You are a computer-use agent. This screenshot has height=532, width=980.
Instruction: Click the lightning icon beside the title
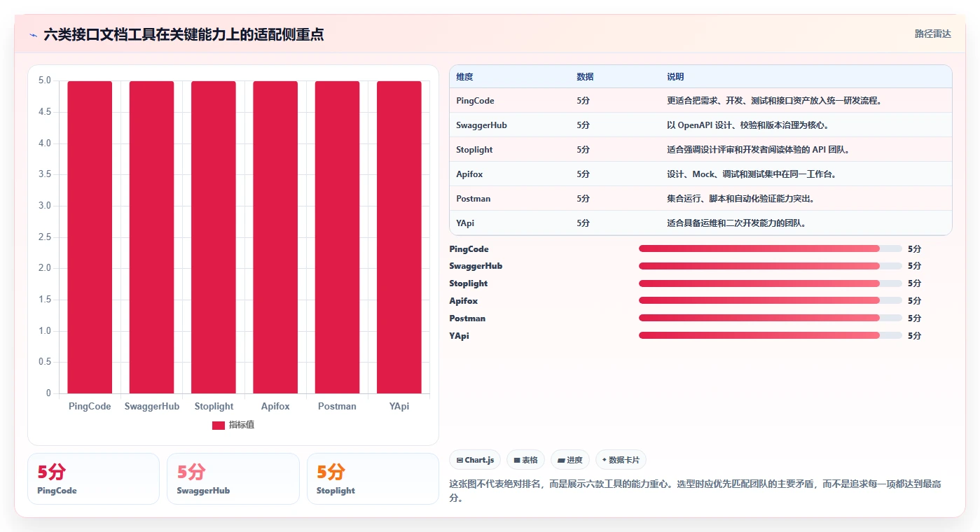tap(34, 35)
